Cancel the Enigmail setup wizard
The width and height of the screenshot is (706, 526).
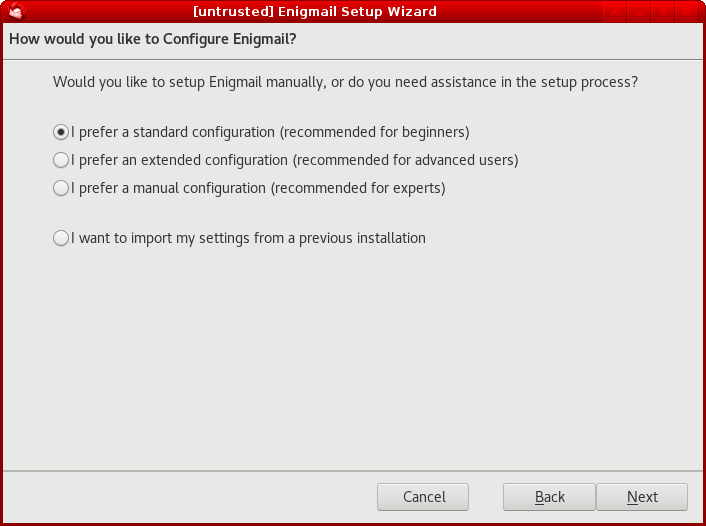[x=423, y=497]
